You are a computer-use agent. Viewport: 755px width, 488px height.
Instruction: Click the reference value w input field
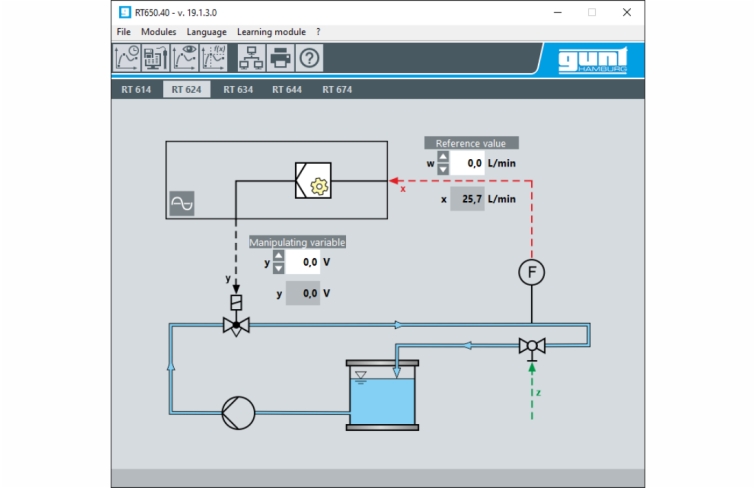point(467,163)
